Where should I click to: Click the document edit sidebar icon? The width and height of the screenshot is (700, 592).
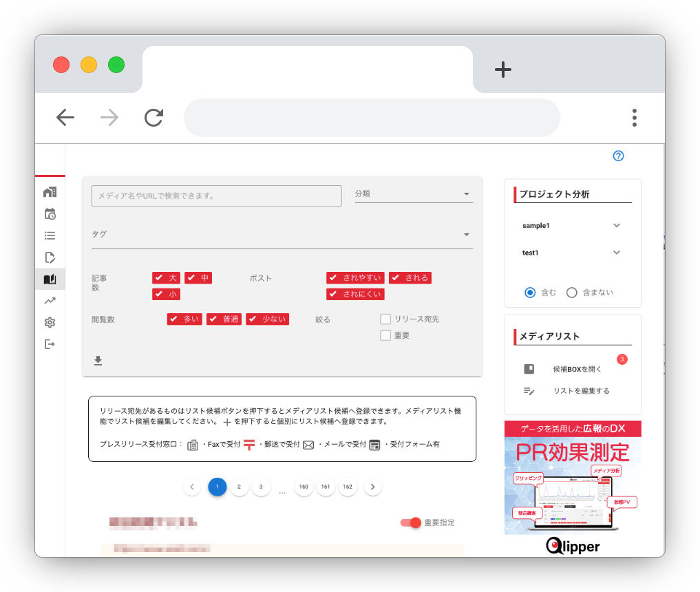[50, 257]
